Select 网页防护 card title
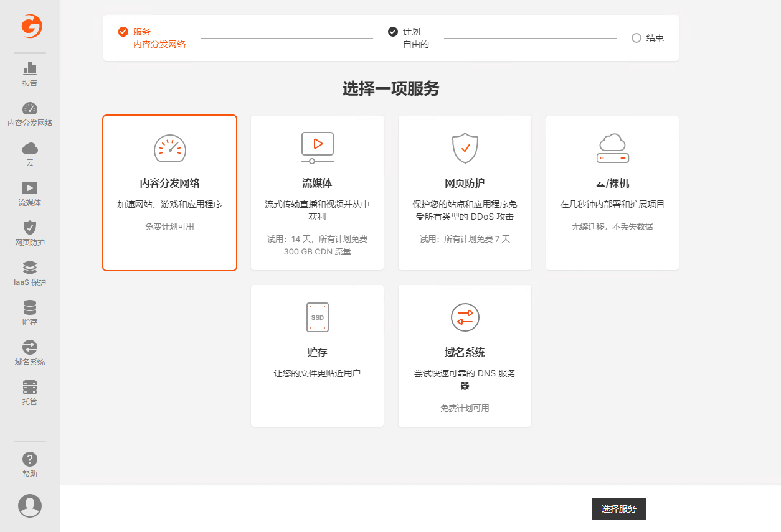 point(465,184)
